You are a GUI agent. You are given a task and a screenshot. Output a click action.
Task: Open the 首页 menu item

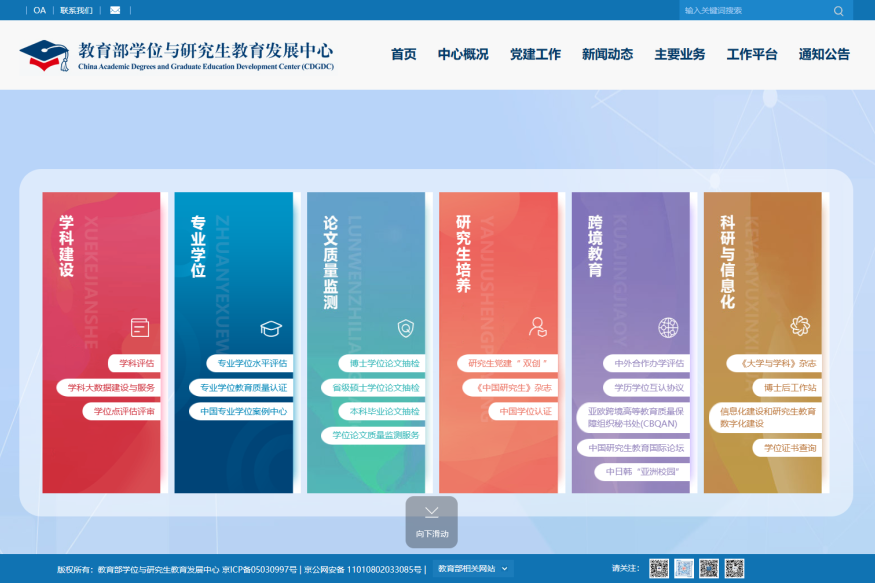coord(403,54)
